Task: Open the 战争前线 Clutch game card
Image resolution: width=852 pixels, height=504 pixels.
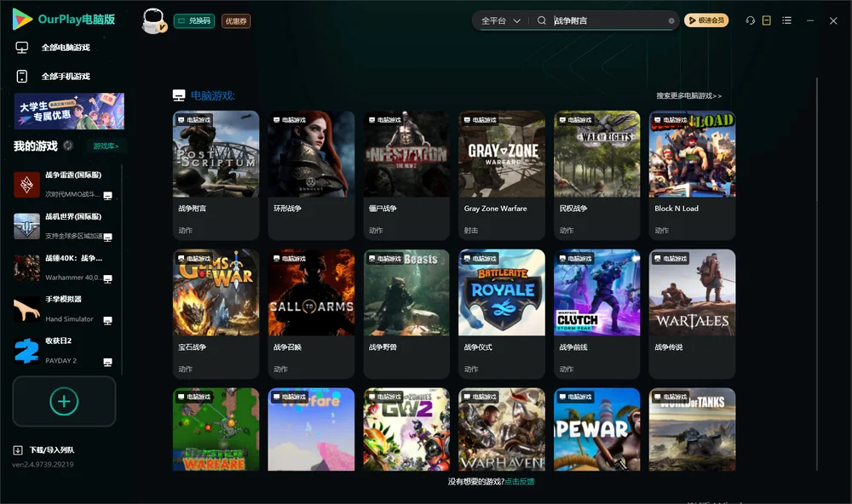Action: point(596,314)
